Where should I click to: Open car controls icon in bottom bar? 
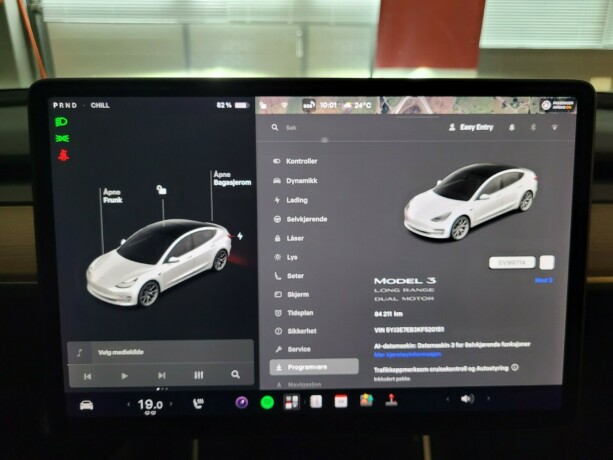(86, 405)
